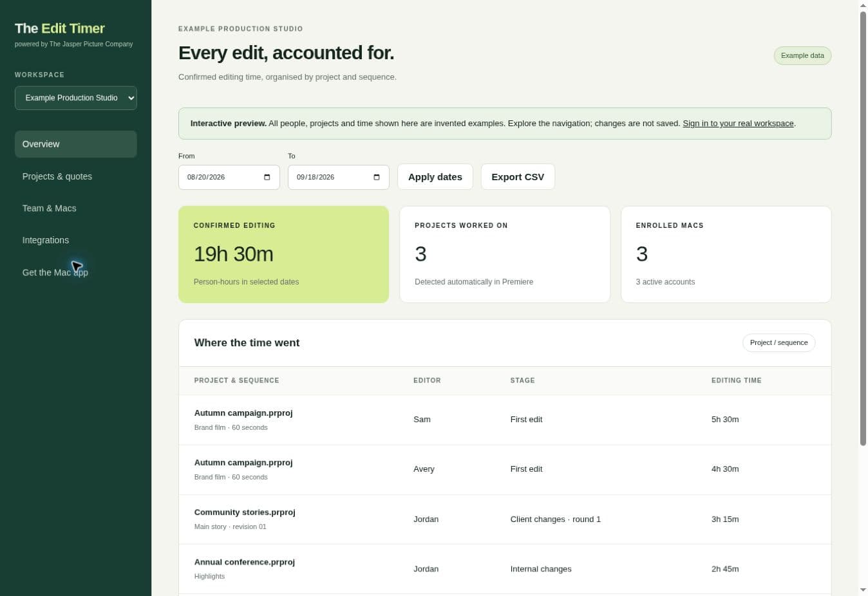Image resolution: width=868 pixels, height=596 pixels.
Task: Click the Enrolled Macs count of 3
Action: 642,254
